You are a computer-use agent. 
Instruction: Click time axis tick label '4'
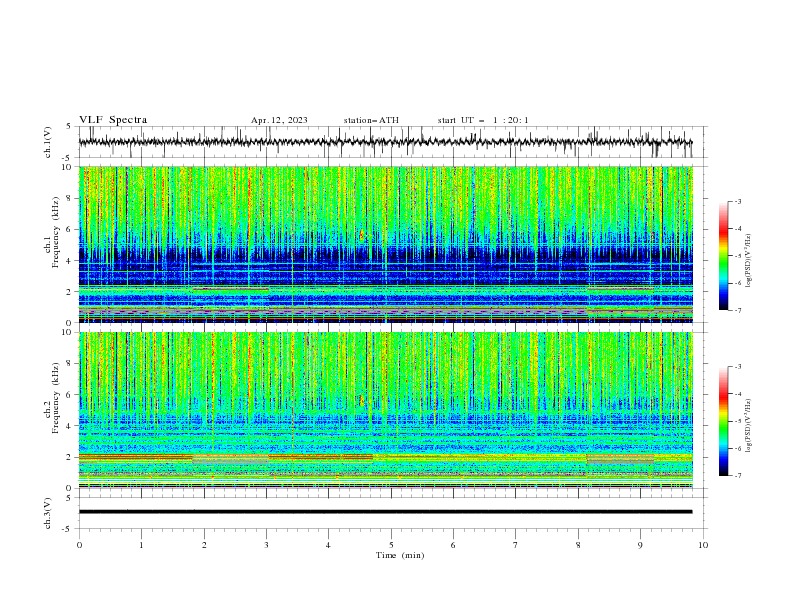pos(328,545)
